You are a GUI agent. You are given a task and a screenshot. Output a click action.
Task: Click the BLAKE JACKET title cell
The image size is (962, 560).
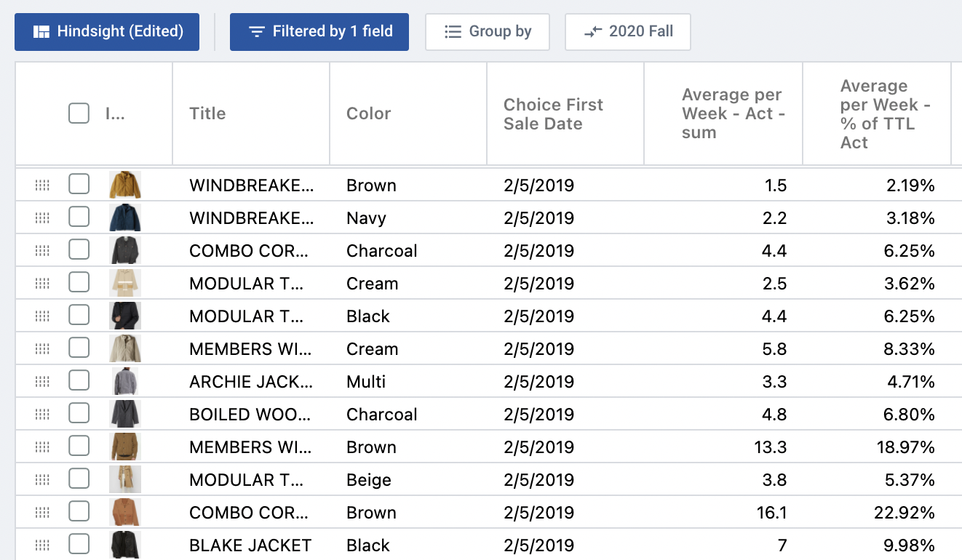point(250,545)
